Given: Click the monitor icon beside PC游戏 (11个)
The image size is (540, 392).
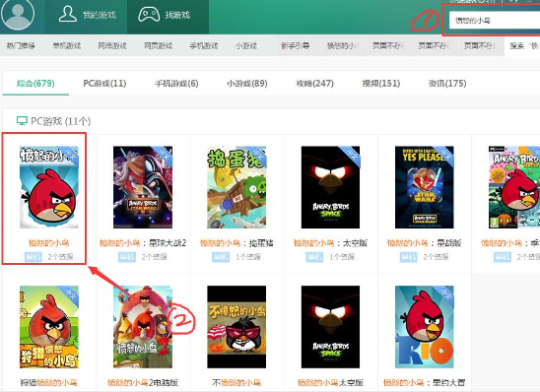Looking at the screenshot, I should click(x=22, y=121).
